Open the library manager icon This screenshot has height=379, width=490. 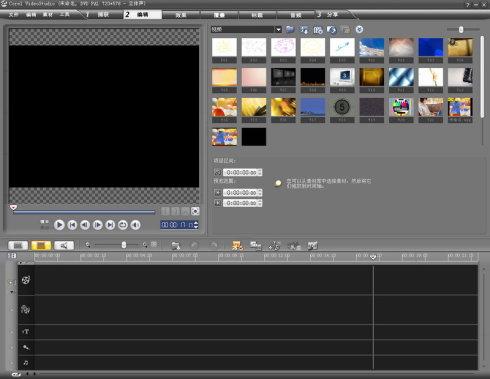(318, 30)
